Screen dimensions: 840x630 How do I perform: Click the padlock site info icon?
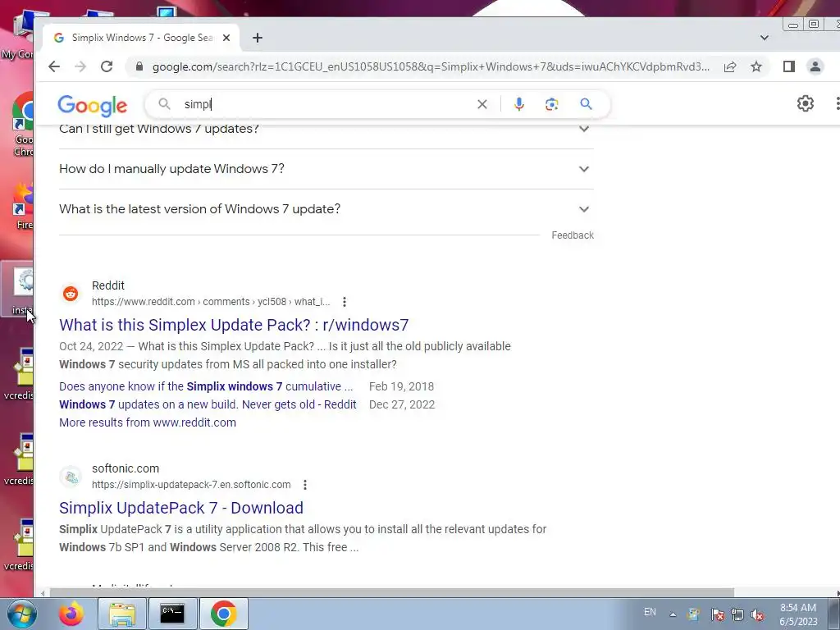[139, 66]
